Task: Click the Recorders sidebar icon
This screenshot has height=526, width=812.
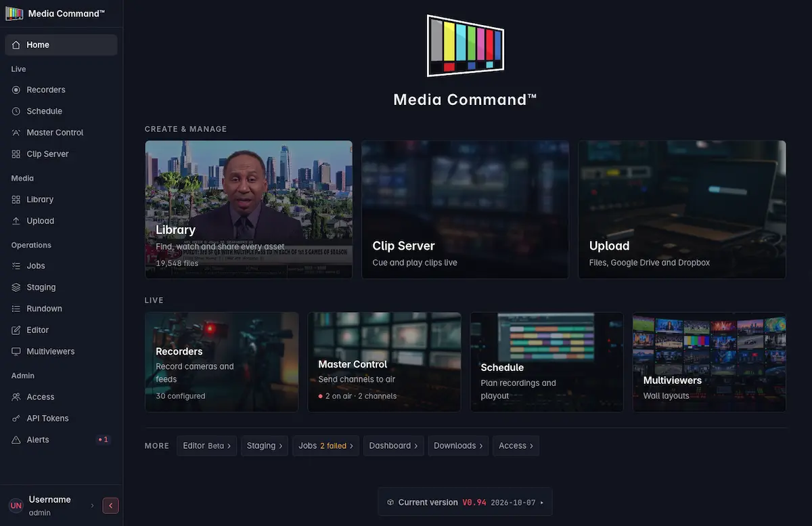Action: [16, 89]
